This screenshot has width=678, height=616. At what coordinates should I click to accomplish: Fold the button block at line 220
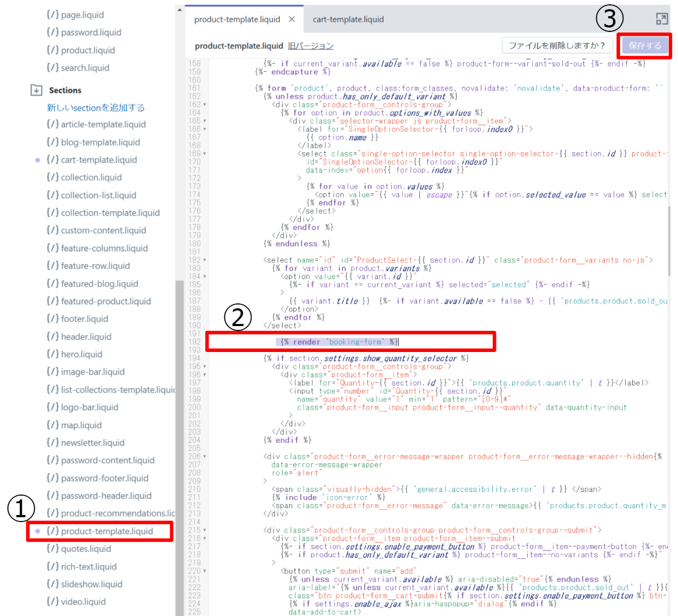coord(205,571)
